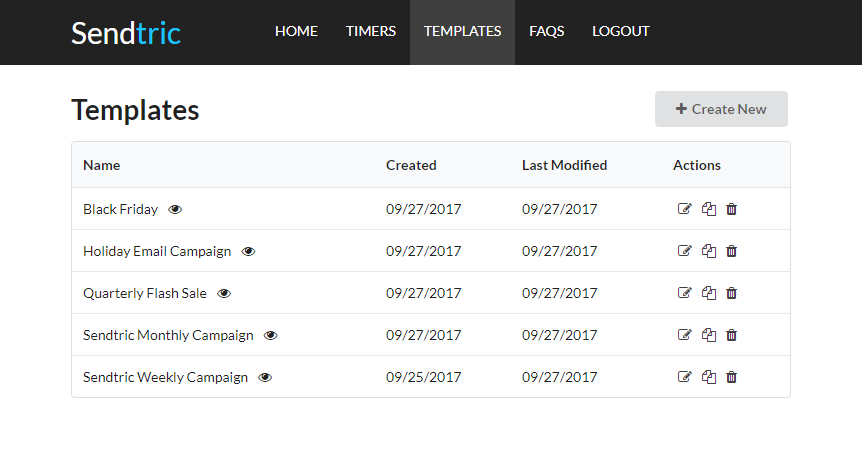
Task: Duplicate the Black Friday template
Action: (709, 209)
